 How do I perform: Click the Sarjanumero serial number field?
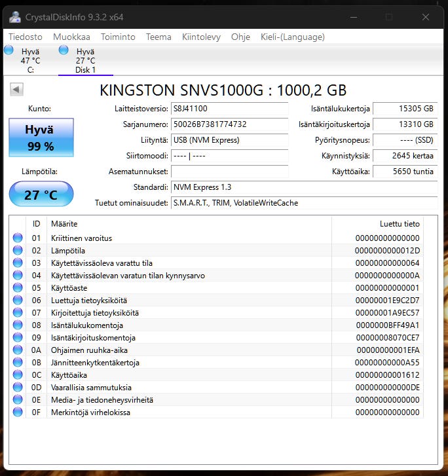point(230,124)
